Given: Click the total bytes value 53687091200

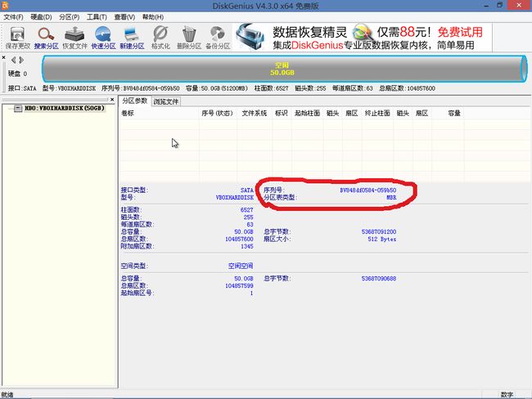Looking at the screenshot, I should [x=379, y=232].
